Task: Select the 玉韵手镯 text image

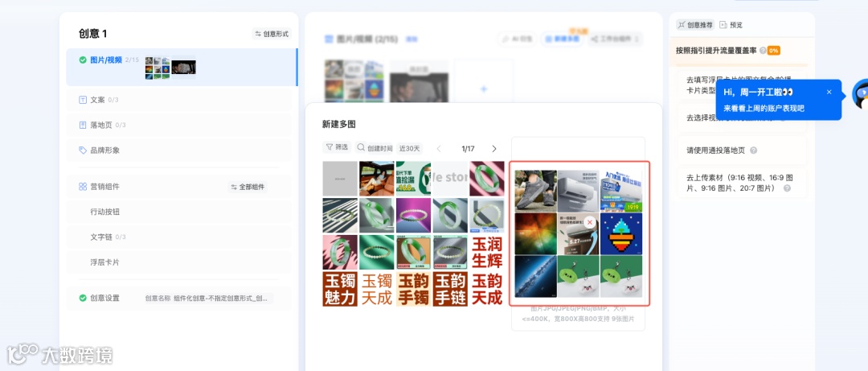Action: point(414,289)
